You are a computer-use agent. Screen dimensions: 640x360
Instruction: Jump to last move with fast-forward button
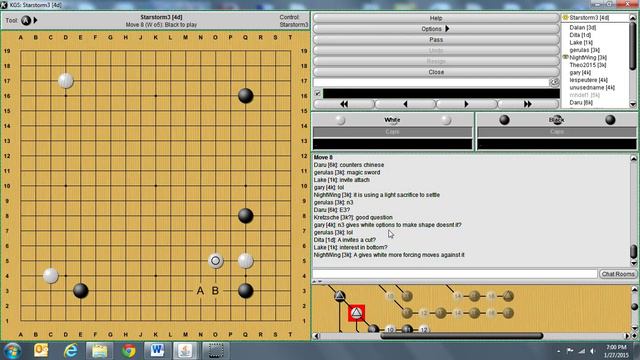click(x=528, y=104)
